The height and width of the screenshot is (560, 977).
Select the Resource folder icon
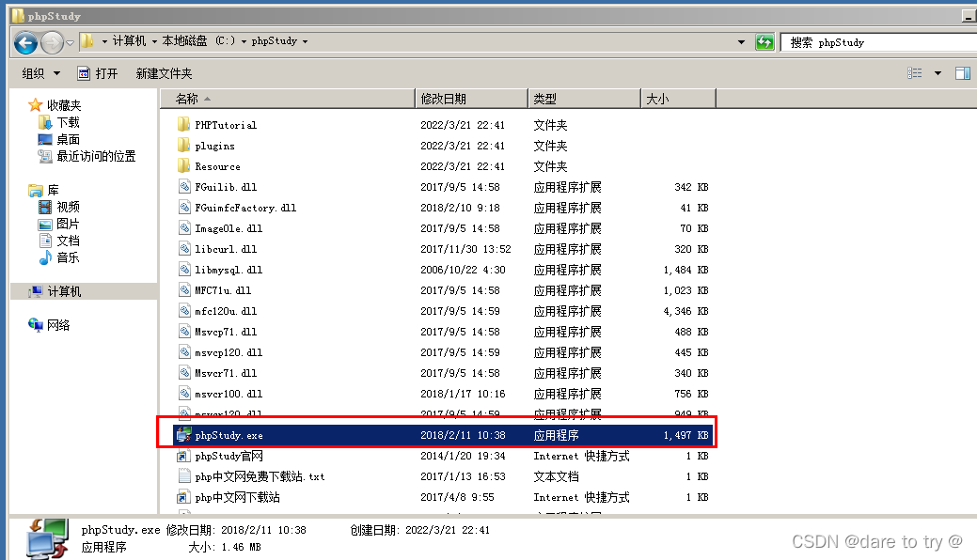183,165
